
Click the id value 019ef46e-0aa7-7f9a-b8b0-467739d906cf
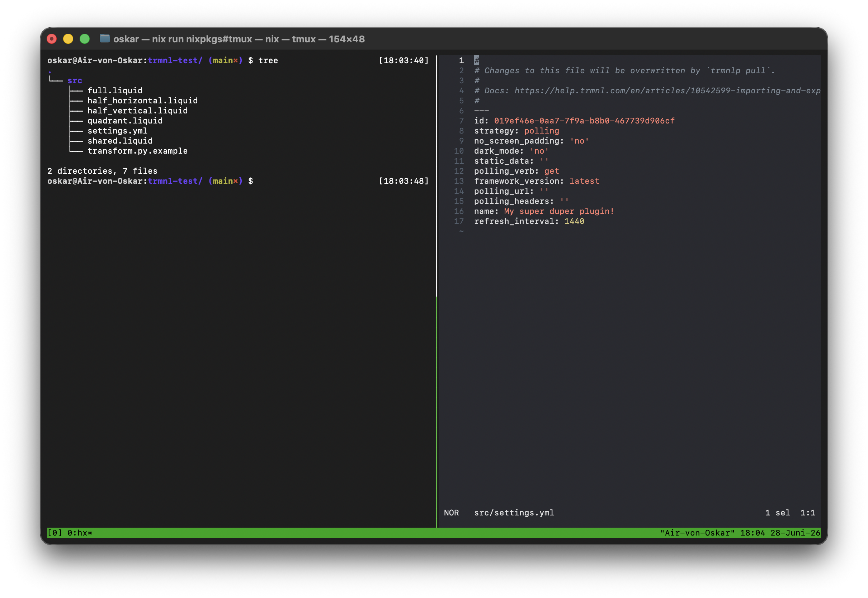tap(584, 121)
